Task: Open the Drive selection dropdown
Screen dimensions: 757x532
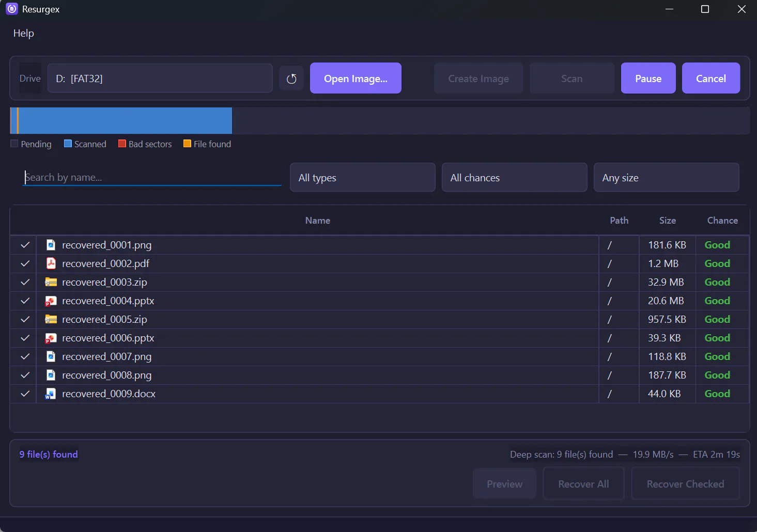Action: [x=160, y=79]
